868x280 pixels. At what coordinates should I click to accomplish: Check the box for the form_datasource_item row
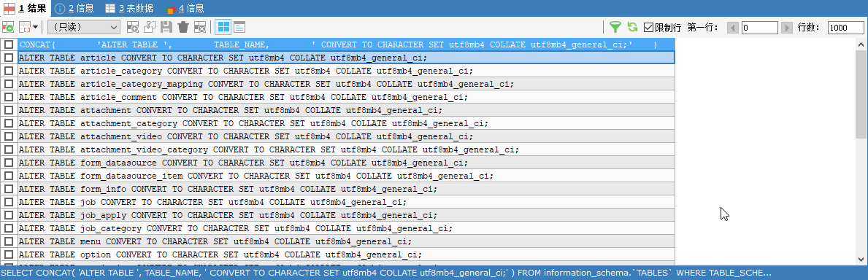click(x=9, y=176)
